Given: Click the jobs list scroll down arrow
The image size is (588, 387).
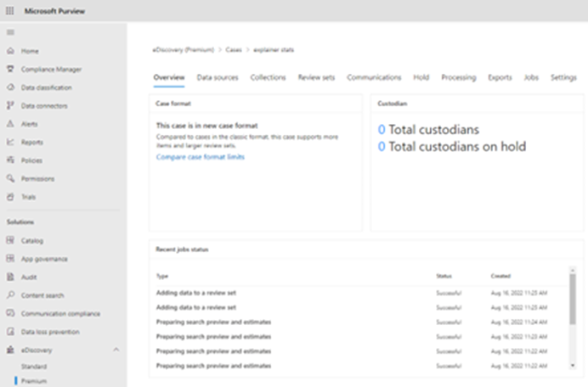Looking at the screenshot, I should pos(573,365).
